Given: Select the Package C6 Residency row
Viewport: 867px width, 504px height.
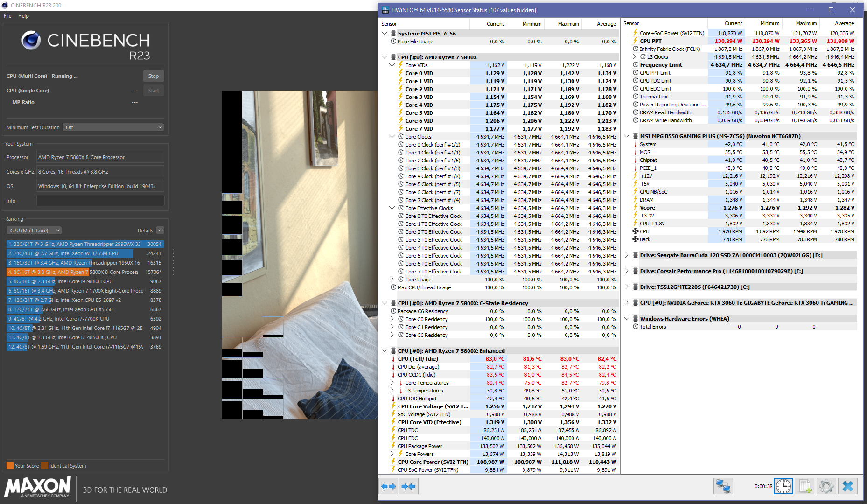Looking at the screenshot, I should 499,311.
